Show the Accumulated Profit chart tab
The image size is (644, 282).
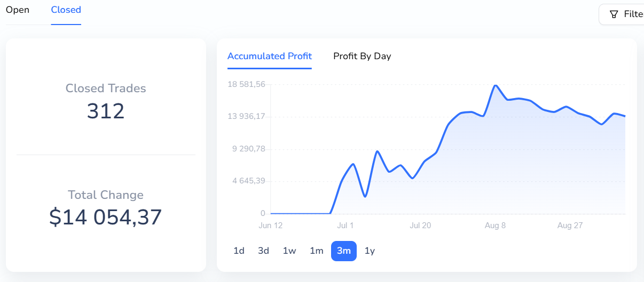[x=270, y=56]
